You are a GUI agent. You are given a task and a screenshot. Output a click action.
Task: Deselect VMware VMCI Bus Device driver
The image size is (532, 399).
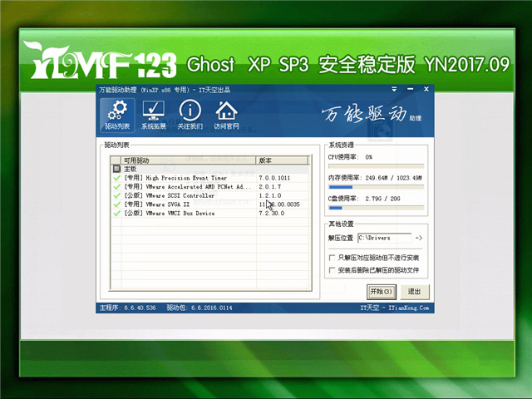[116, 214]
